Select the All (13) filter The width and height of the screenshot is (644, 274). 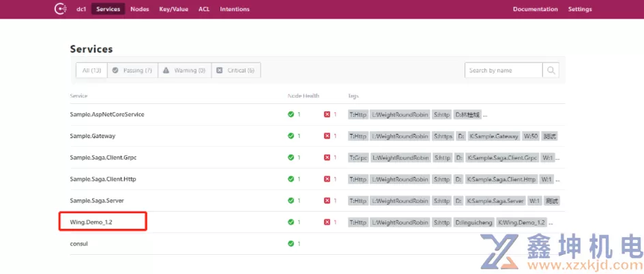tap(91, 70)
